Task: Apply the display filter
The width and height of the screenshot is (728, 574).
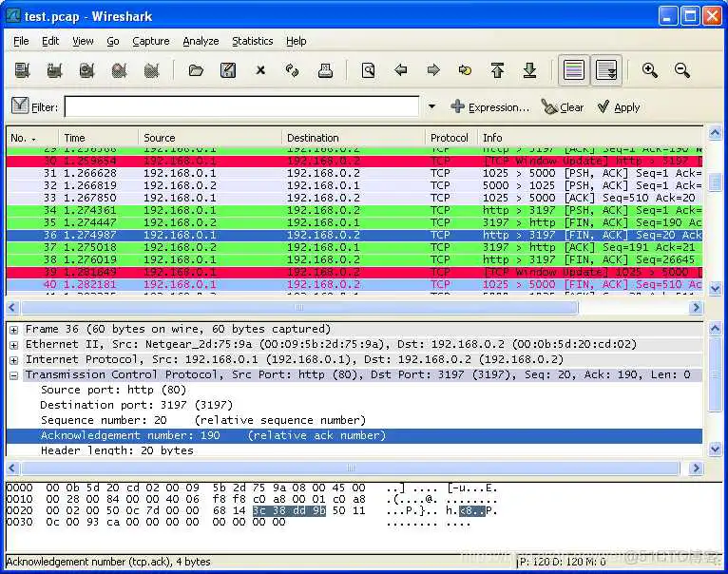Action: click(619, 107)
